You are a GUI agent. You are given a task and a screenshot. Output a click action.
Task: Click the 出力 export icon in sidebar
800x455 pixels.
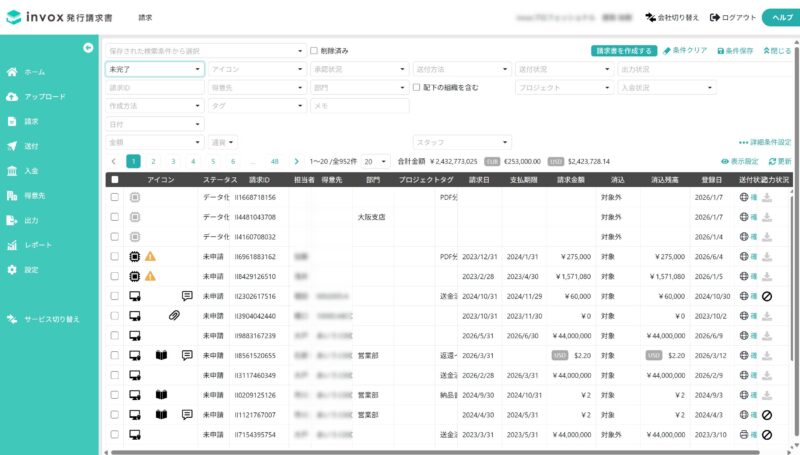pyautogui.click(x=12, y=220)
